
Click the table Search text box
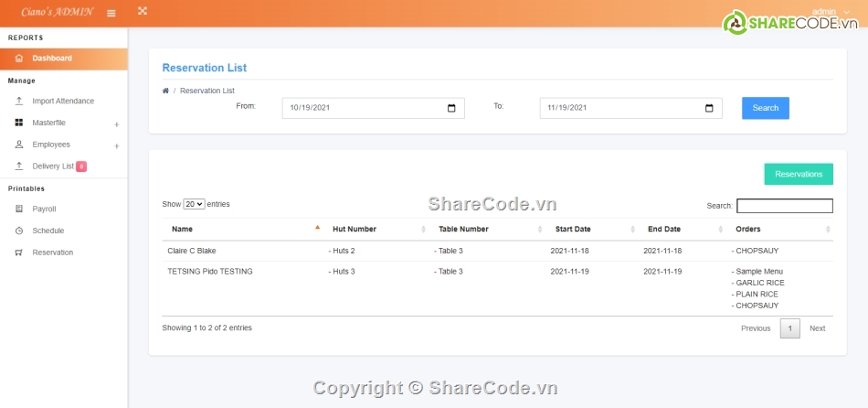[785, 206]
